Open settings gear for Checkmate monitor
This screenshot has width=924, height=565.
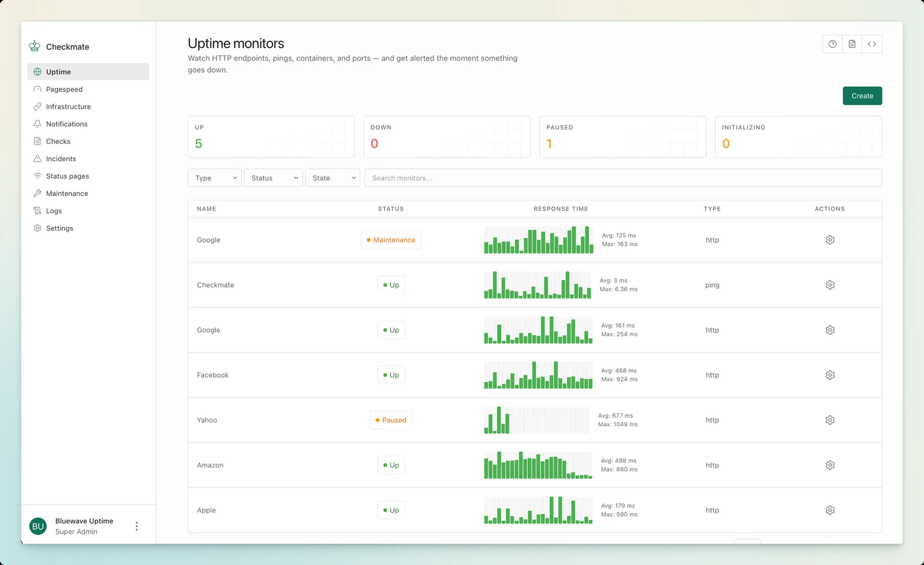[x=830, y=285]
